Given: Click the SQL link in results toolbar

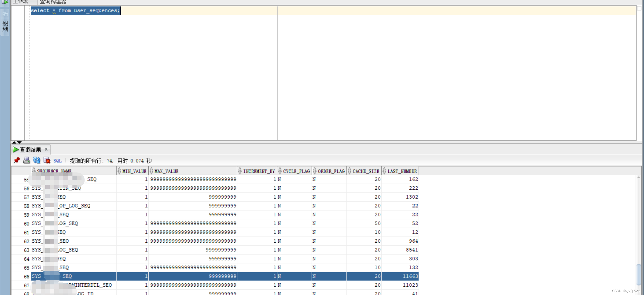Looking at the screenshot, I should (57, 161).
